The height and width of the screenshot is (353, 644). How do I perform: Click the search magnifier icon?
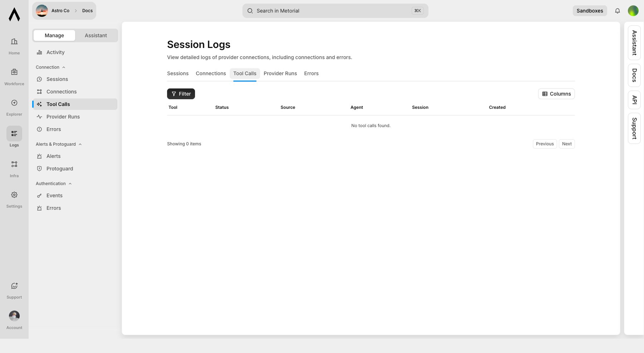coord(250,11)
